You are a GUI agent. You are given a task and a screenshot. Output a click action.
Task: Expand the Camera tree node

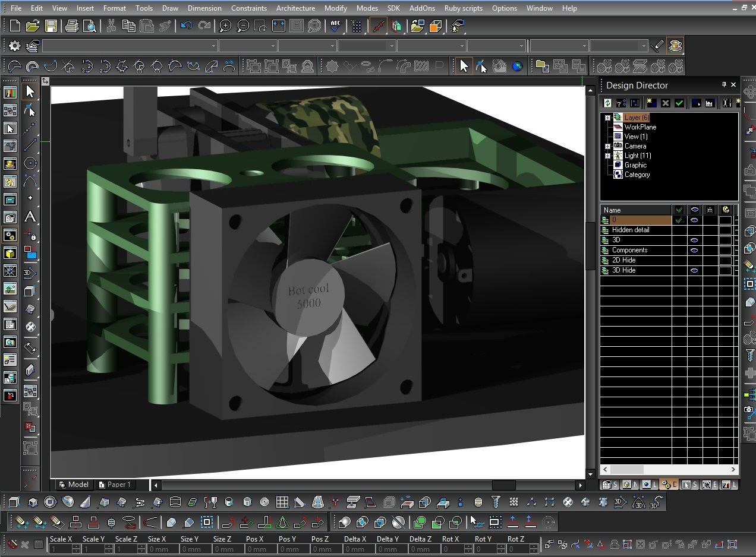607,146
